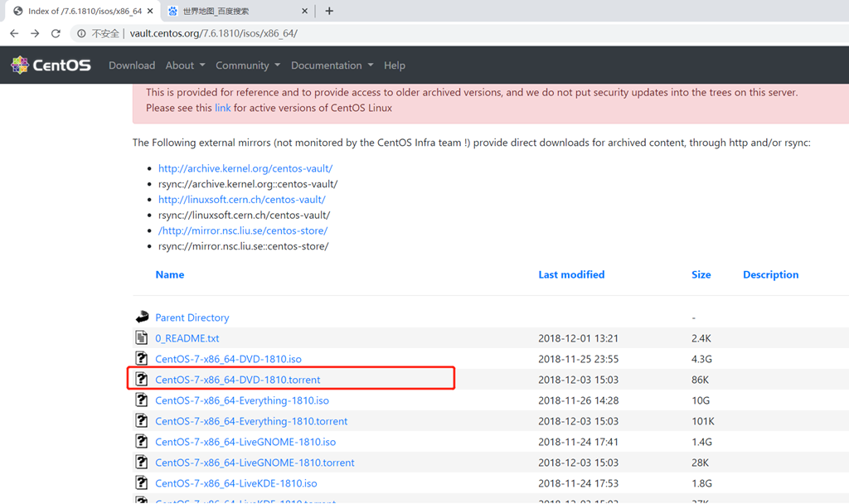Click the 2018-12-01 13:21 date cell
Screen dimensions: 849x504
(x=578, y=338)
